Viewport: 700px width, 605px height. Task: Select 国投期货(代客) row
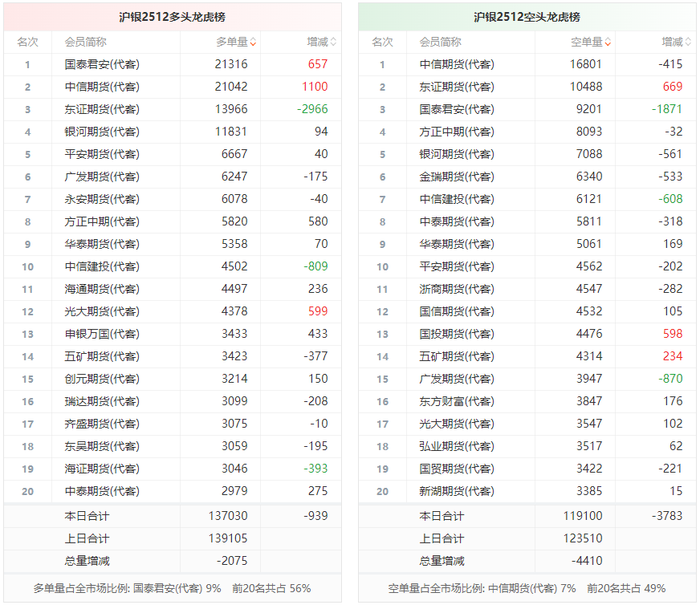click(527, 334)
